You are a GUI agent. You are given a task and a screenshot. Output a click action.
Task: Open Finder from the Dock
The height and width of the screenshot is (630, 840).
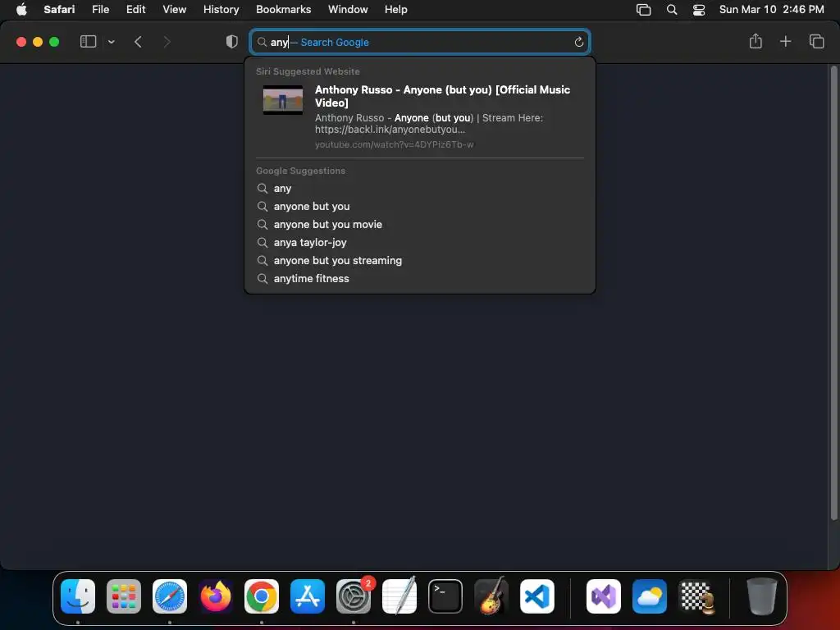coord(78,596)
